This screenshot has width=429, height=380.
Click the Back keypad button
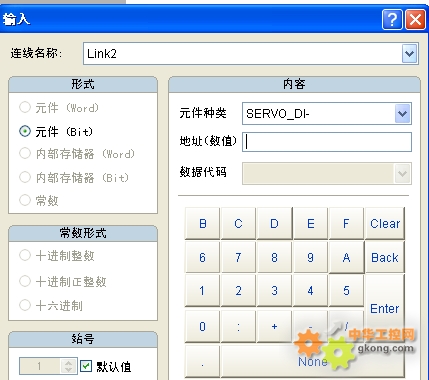click(385, 257)
